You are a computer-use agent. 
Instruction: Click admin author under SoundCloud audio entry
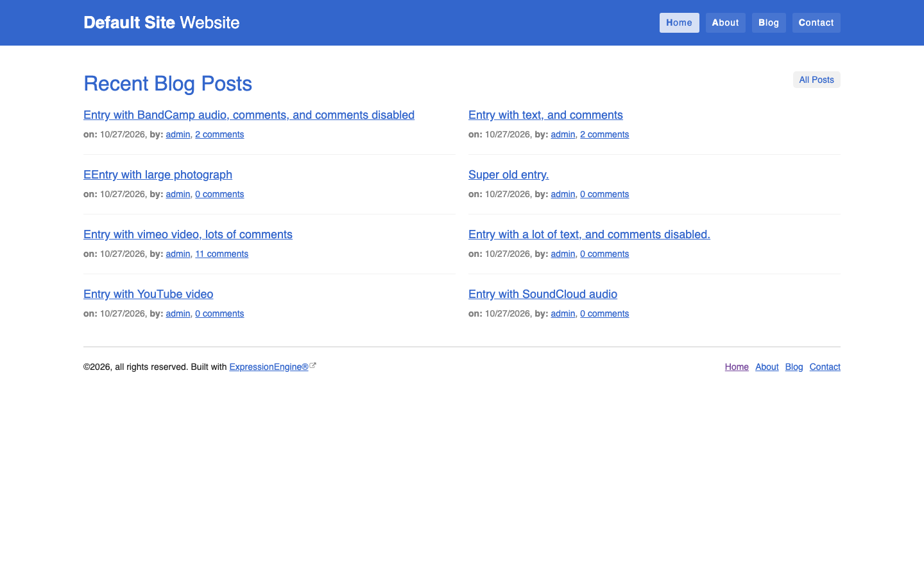[x=563, y=313]
